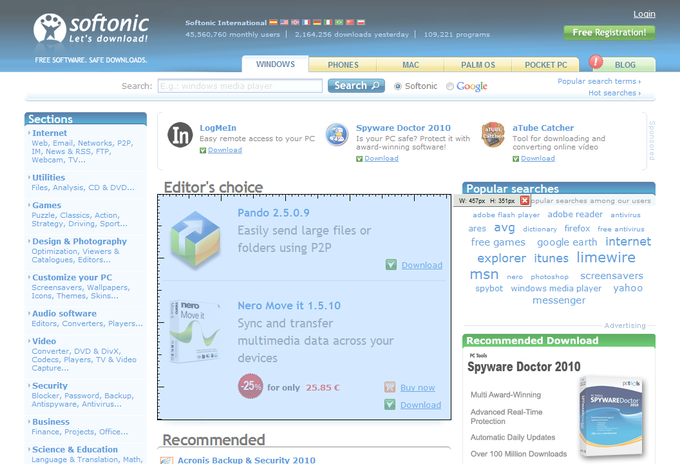Click Download link under Spyware Doctor 2010

(381, 159)
